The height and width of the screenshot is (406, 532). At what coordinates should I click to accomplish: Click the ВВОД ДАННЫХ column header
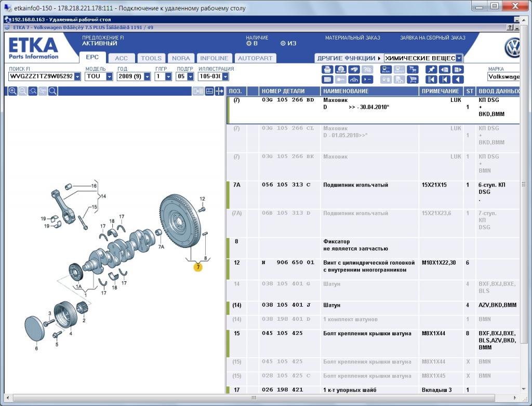coord(498,91)
